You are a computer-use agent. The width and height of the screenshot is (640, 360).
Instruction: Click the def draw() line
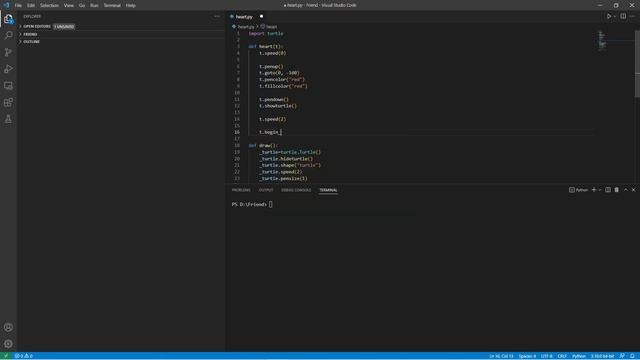(263, 146)
